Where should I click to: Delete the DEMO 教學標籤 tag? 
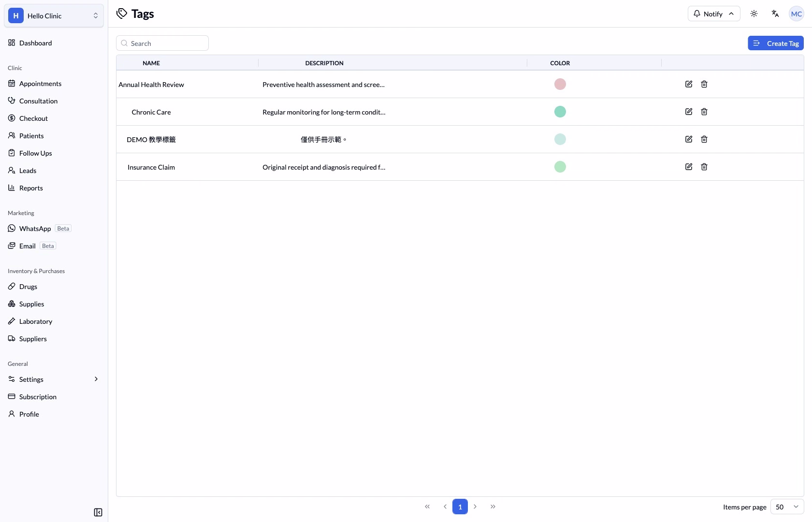click(x=704, y=139)
